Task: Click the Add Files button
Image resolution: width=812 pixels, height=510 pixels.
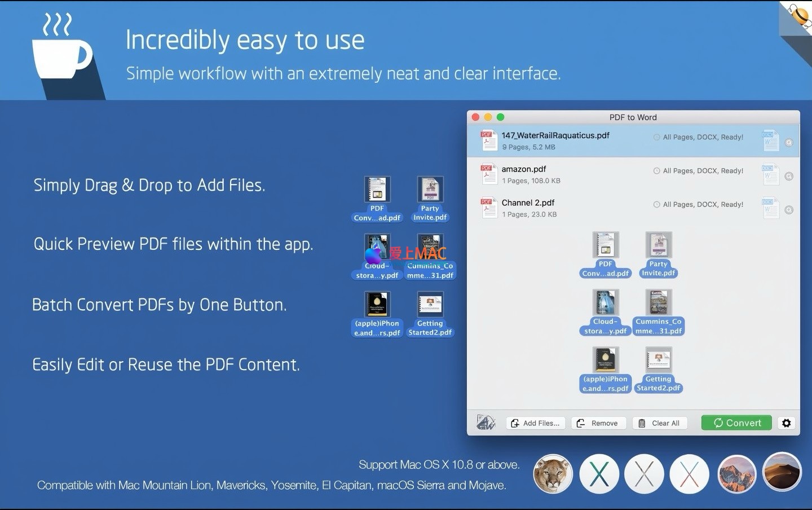Action: pyautogui.click(x=536, y=423)
